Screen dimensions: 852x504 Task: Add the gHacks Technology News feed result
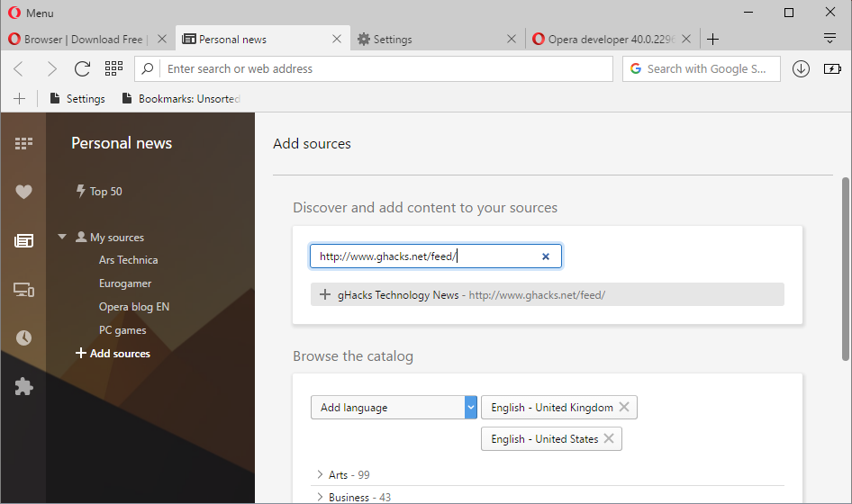tap(548, 294)
